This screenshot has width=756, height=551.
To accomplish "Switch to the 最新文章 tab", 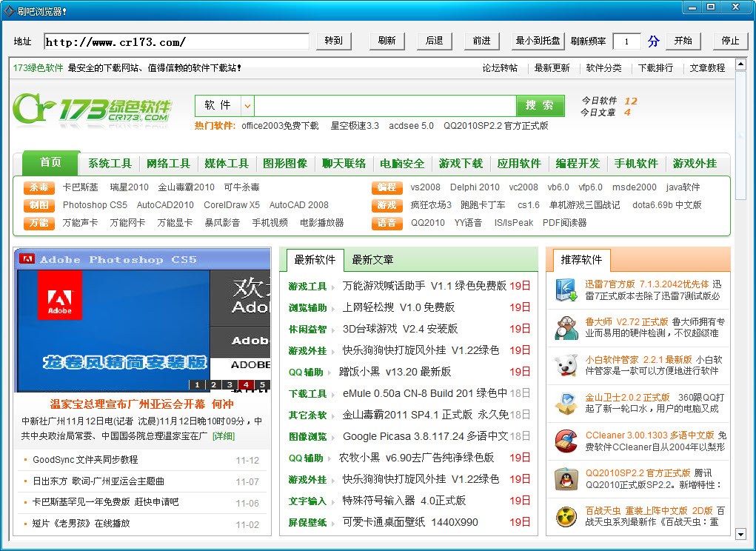I will tap(372, 260).
